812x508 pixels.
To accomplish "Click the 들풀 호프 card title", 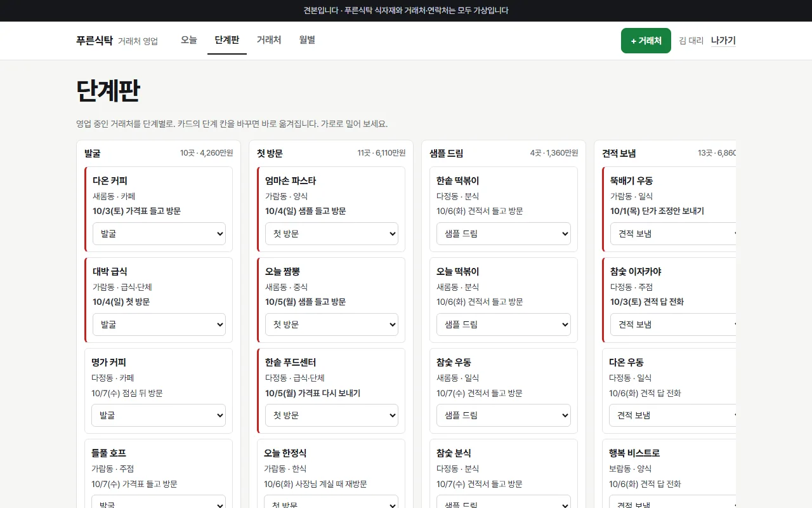I will tap(108, 453).
